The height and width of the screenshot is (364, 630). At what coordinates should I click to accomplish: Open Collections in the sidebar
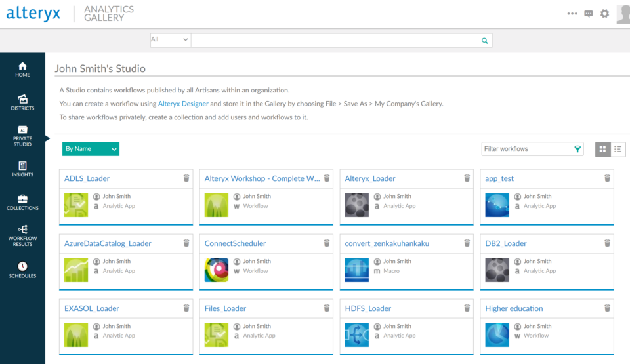coord(22,203)
